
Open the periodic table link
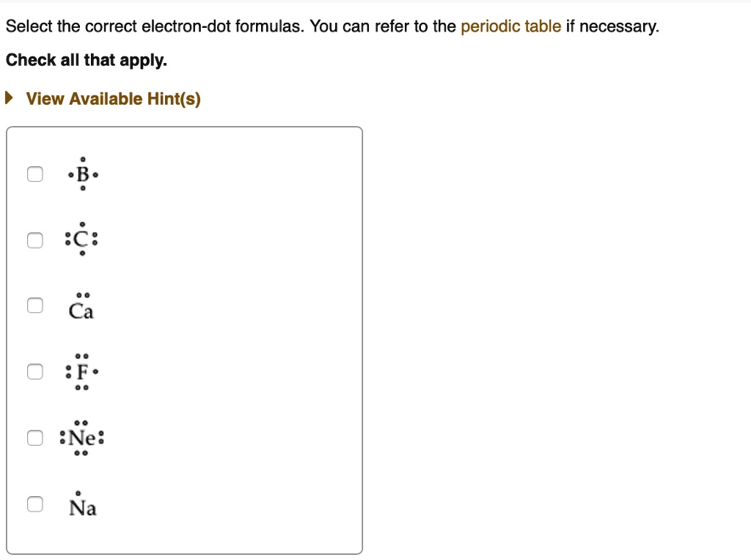pos(510,26)
